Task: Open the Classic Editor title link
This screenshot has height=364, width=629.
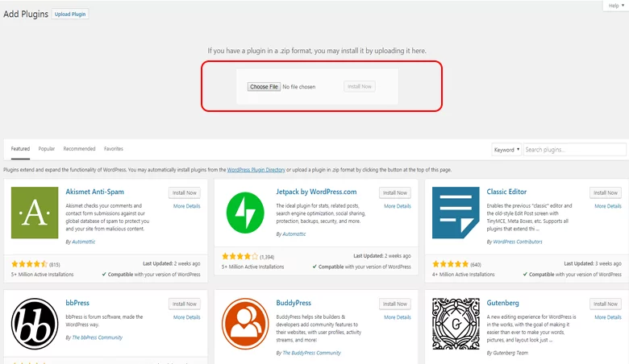Action: click(506, 192)
